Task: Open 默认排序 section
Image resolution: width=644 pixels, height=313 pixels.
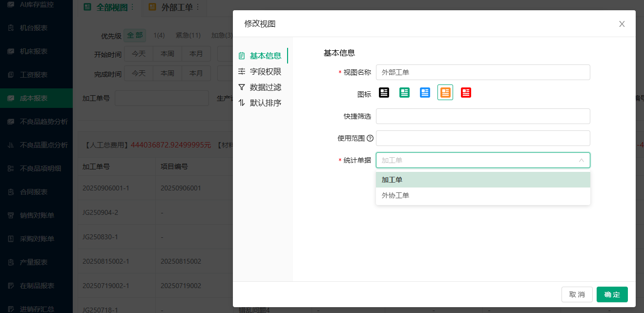Action: tap(265, 103)
